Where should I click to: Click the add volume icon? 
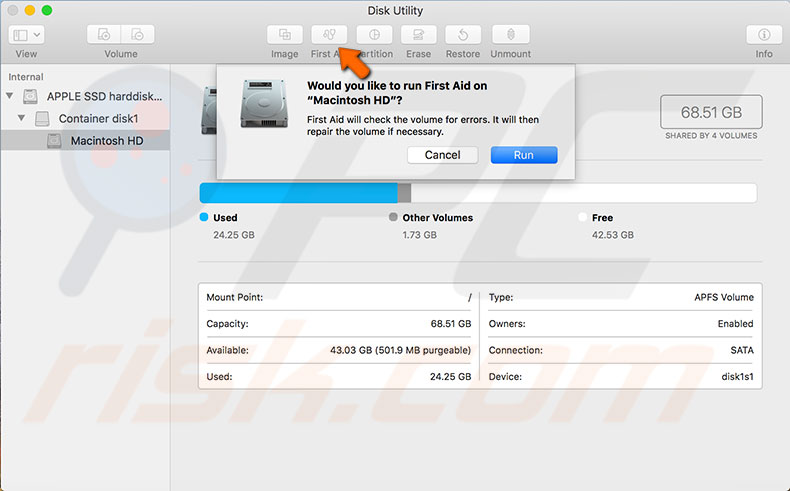[x=105, y=34]
